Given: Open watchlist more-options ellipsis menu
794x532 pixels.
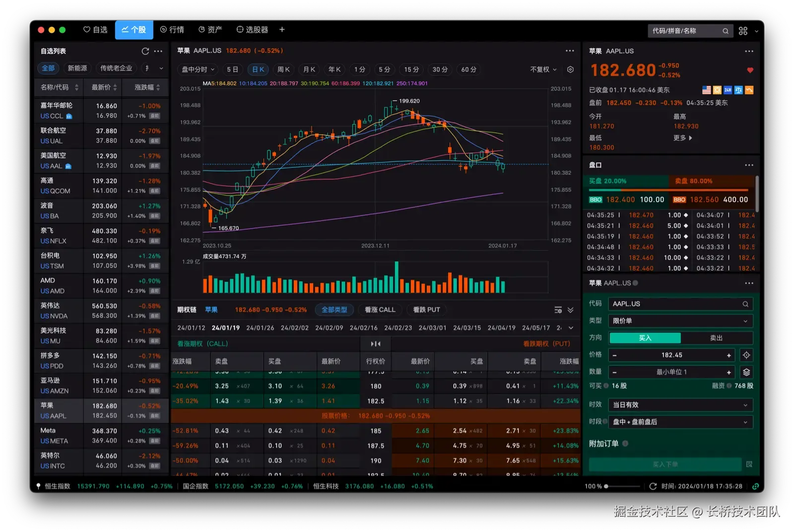Looking at the screenshot, I should click(x=158, y=51).
